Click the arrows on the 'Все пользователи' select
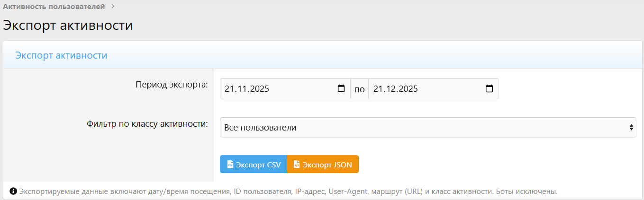This screenshot has width=644, height=200. (631, 128)
